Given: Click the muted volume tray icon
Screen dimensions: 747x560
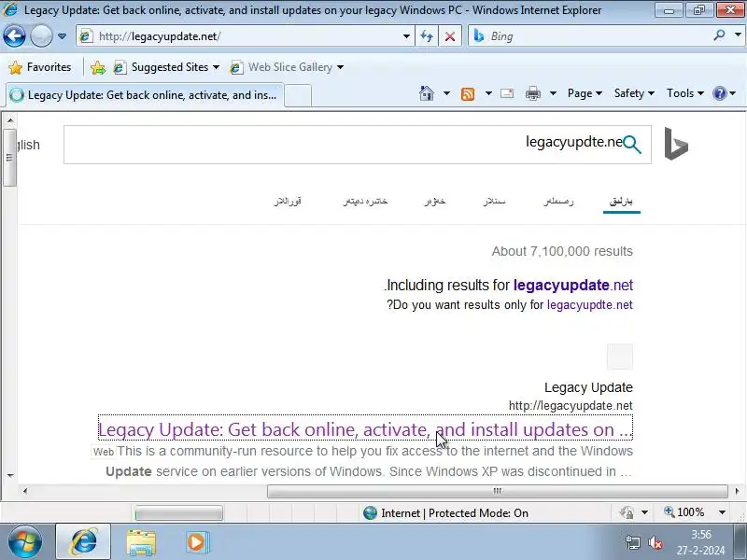Looking at the screenshot, I should (655, 542).
